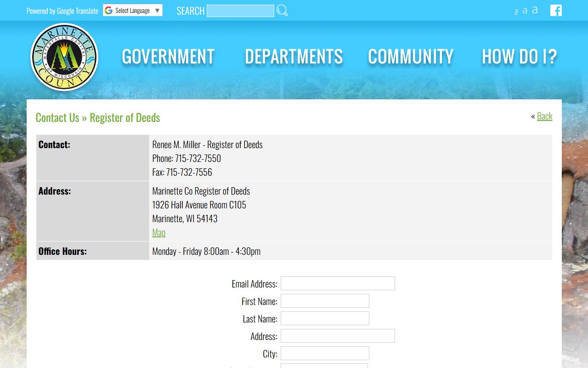Click 'Renee M. Miller - Register of Deeds'
This screenshot has height=368, width=588.
(208, 144)
